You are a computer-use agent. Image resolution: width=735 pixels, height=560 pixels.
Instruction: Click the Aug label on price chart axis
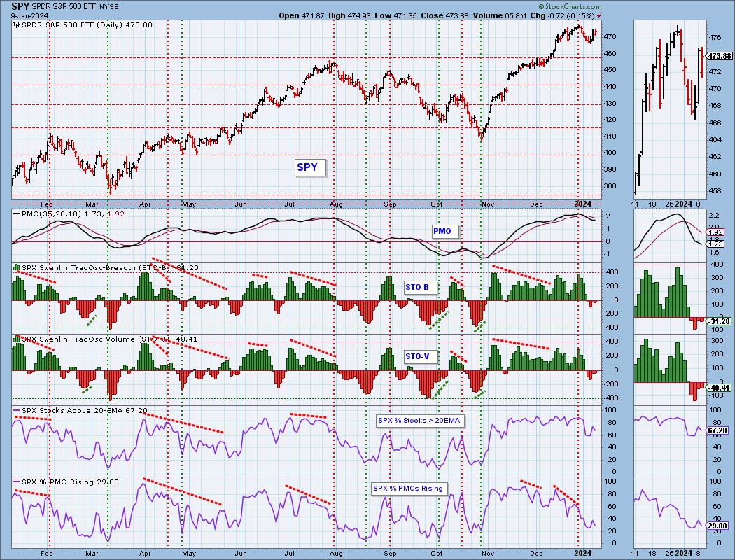pos(336,204)
